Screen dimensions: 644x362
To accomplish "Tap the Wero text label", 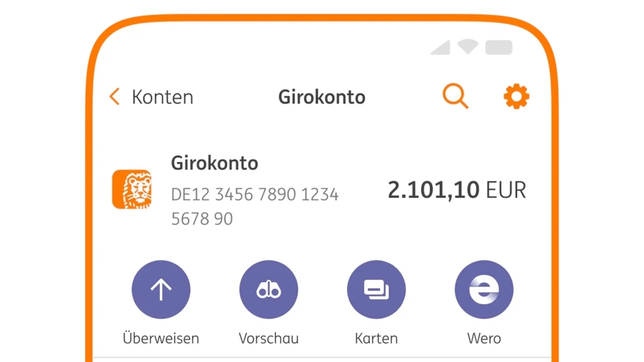I will (484, 338).
